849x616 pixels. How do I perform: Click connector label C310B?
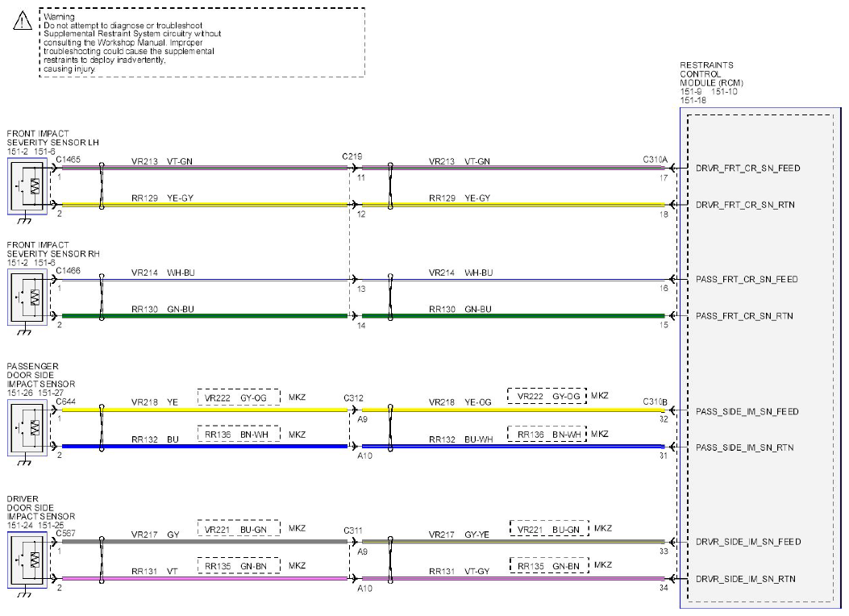[x=655, y=402]
